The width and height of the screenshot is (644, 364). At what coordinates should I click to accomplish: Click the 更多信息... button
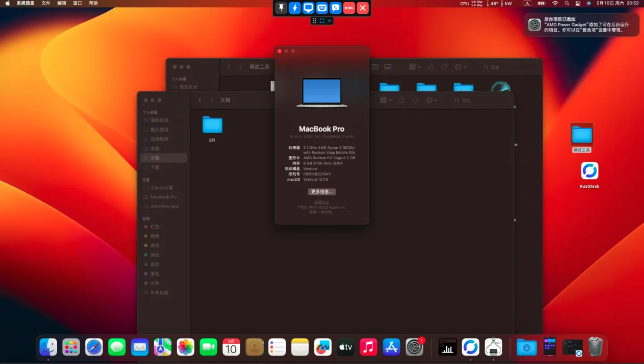click(322, 192)
